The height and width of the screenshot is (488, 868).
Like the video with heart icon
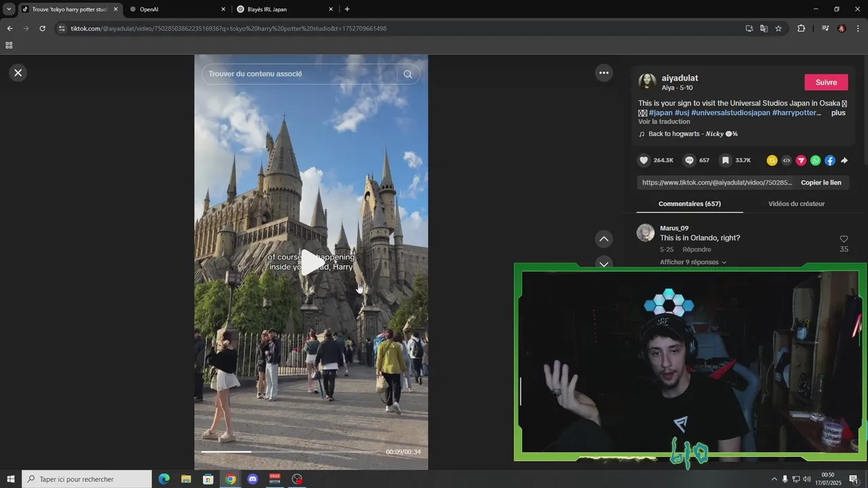coord(644,161)
